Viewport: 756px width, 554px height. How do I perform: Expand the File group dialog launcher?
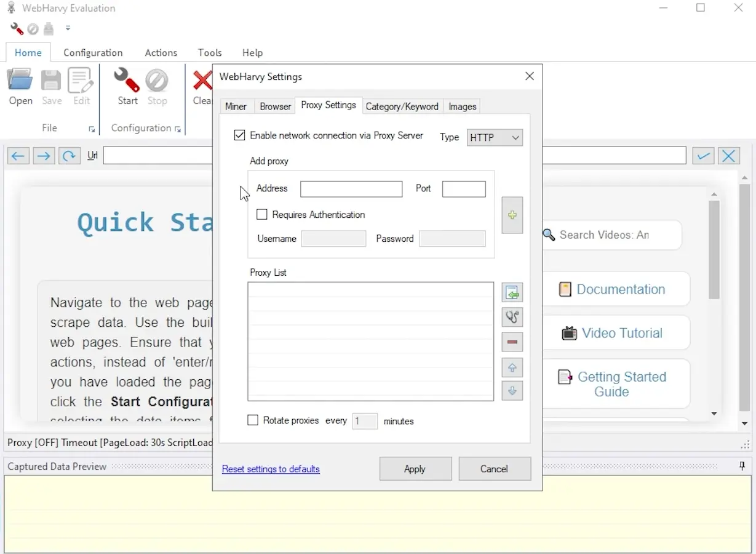click(92, 129)
